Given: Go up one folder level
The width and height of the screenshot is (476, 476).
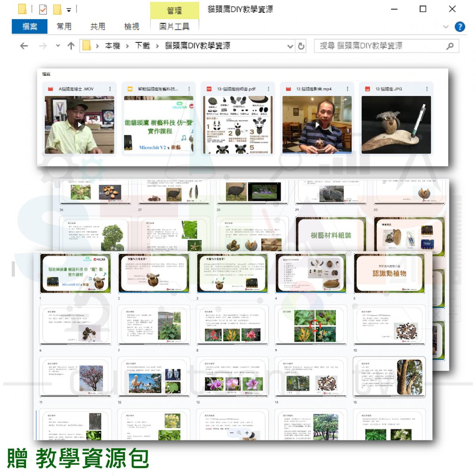Looking at the screenshot, I should tap(71, 46).
